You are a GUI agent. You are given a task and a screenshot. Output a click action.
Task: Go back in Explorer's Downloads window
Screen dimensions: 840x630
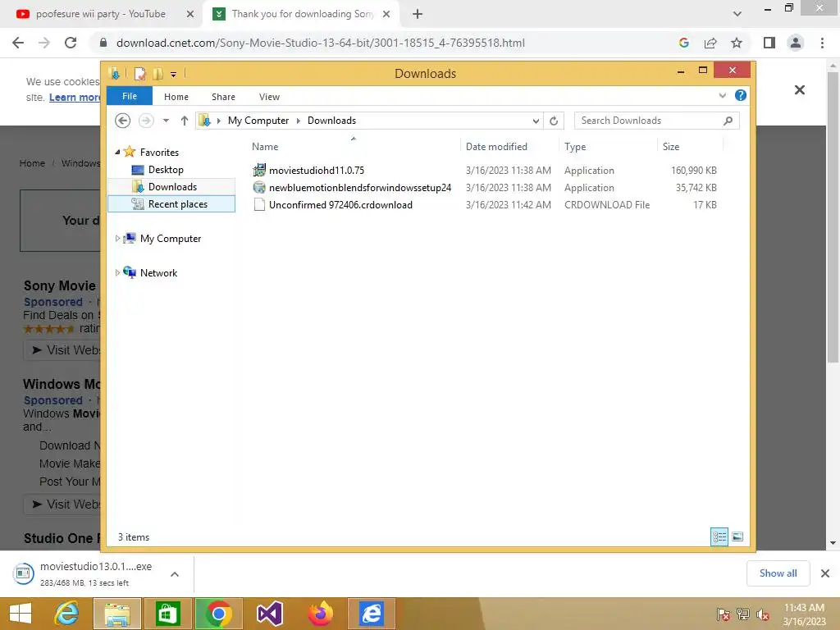[x=123, y=121]
